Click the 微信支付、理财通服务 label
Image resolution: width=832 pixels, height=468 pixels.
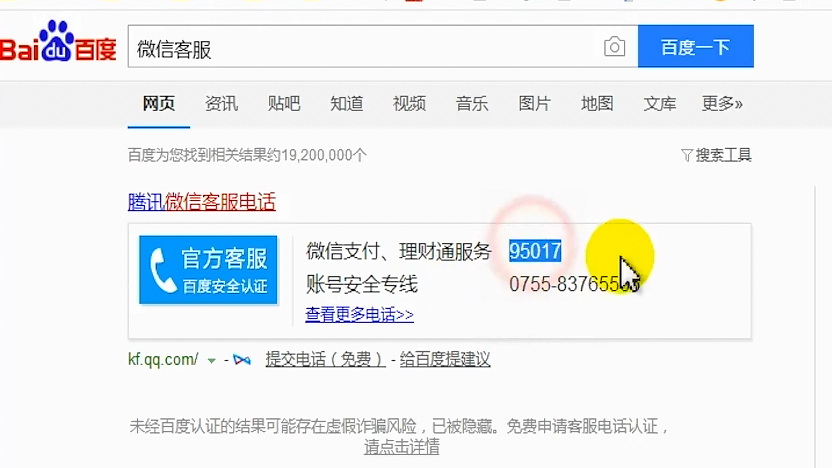(398, 252)
